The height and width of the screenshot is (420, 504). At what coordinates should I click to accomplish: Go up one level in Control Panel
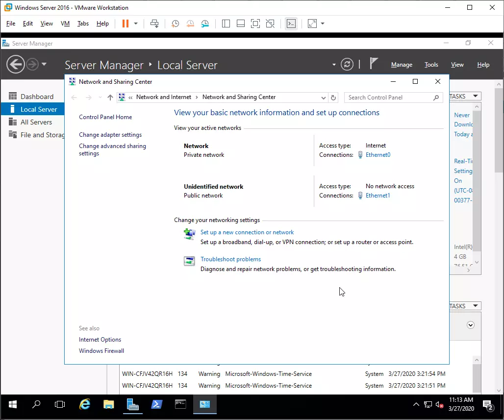tap(110, 98)
